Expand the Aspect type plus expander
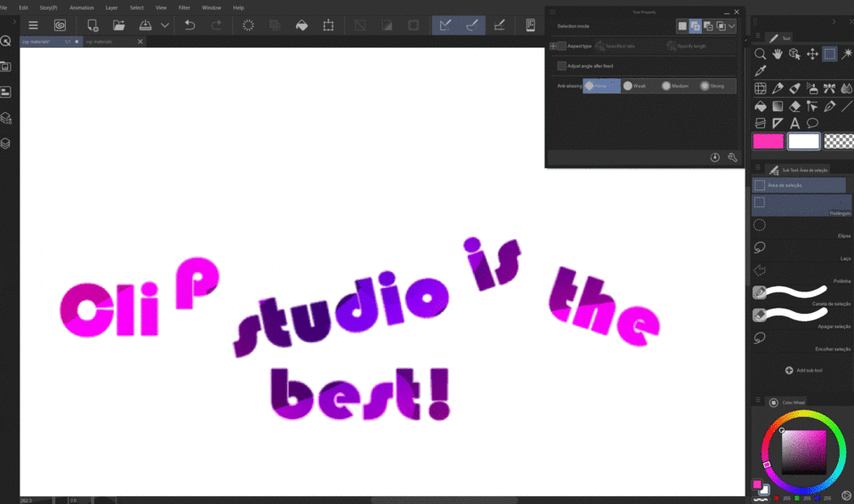Image resolution: width=854 pixels, height=504 pixels. pyautogui.click(x=552, y=46)
